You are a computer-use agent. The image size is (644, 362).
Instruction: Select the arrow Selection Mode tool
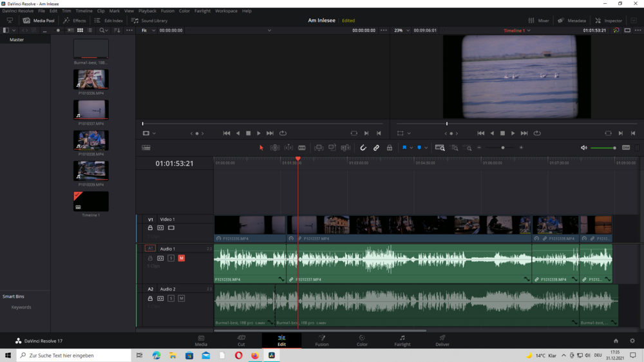(x=261, y=148)
